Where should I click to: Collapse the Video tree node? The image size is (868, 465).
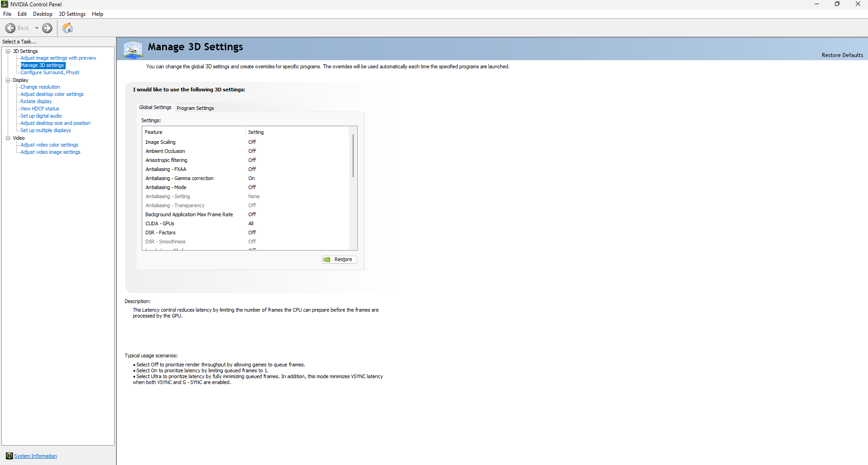tap(8, 138)
